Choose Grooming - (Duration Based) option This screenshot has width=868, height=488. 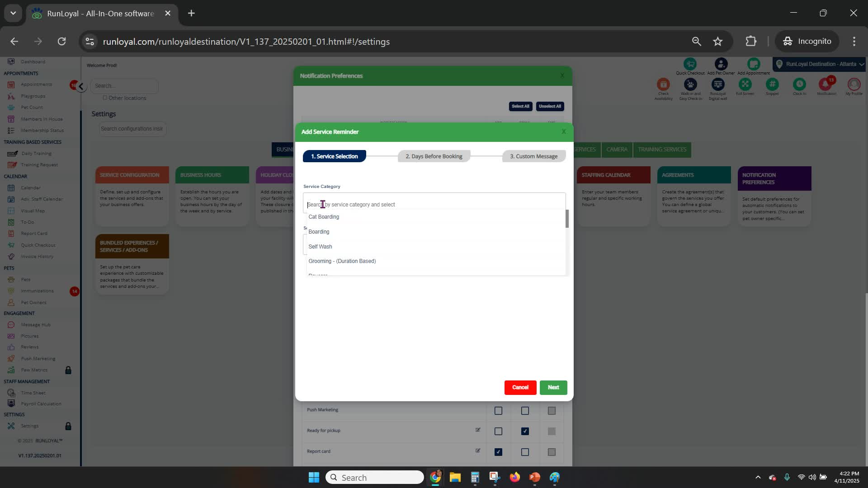coord(342,261)
